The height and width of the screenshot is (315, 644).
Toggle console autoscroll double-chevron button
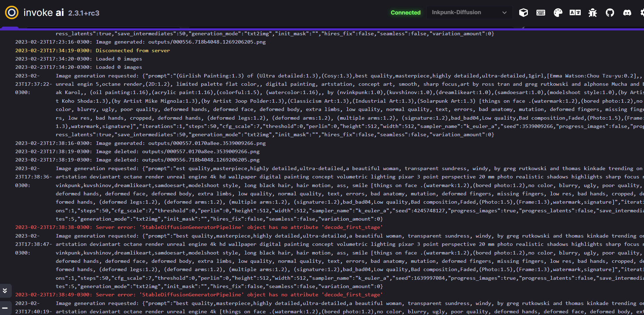click(5, 291)
